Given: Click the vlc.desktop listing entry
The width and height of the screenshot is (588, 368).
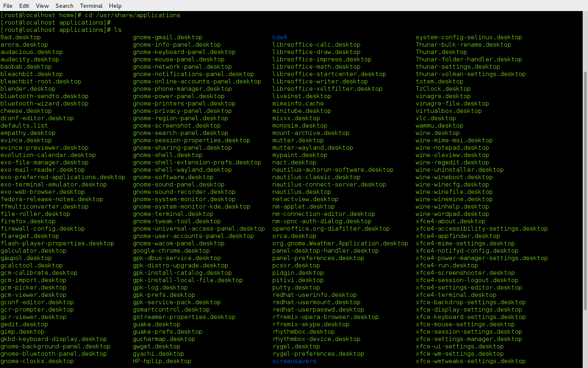Looking at the screenshot, I should [436, 118].
